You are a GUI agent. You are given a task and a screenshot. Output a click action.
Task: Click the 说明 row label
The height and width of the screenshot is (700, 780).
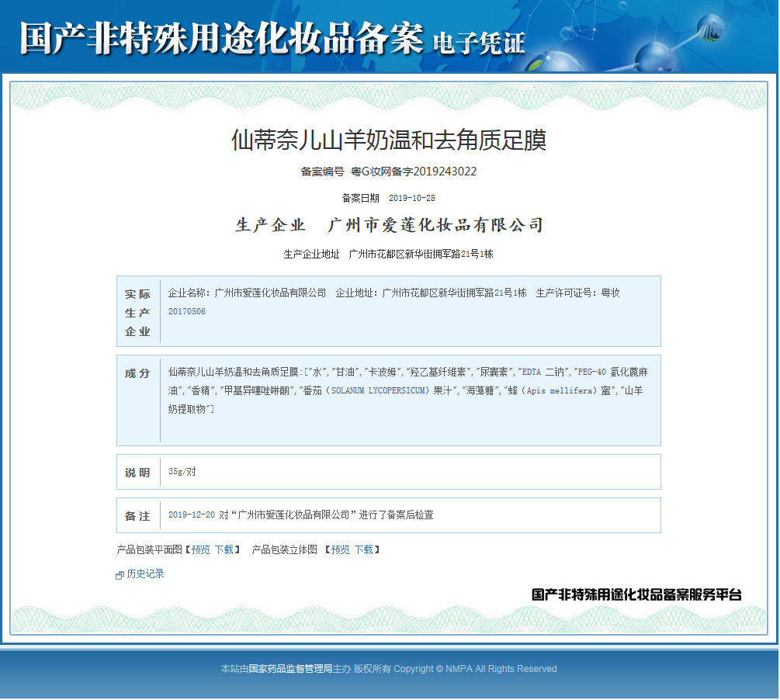click(x=137, y=473)
